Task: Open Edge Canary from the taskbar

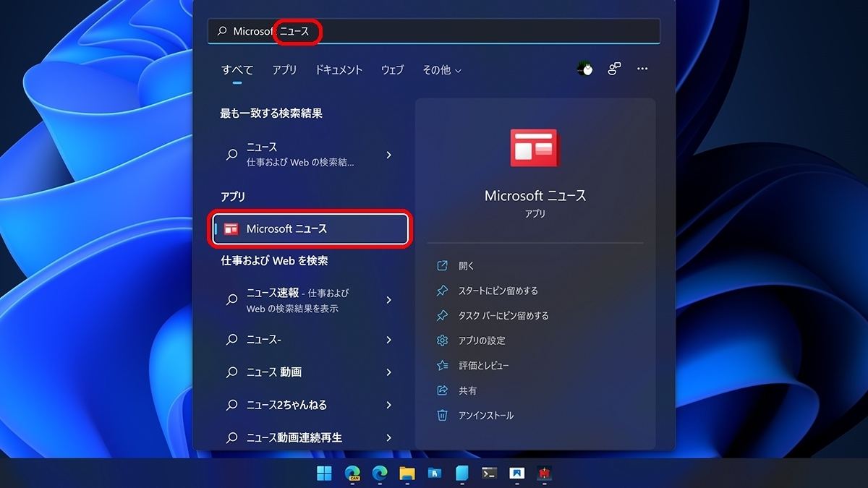Action: point(352,474)
